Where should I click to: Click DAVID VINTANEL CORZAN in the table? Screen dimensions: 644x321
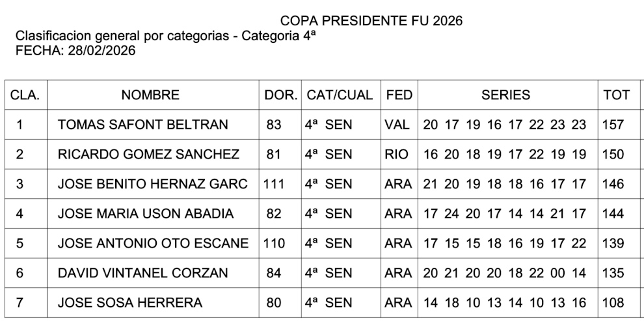tap(143, 273)
